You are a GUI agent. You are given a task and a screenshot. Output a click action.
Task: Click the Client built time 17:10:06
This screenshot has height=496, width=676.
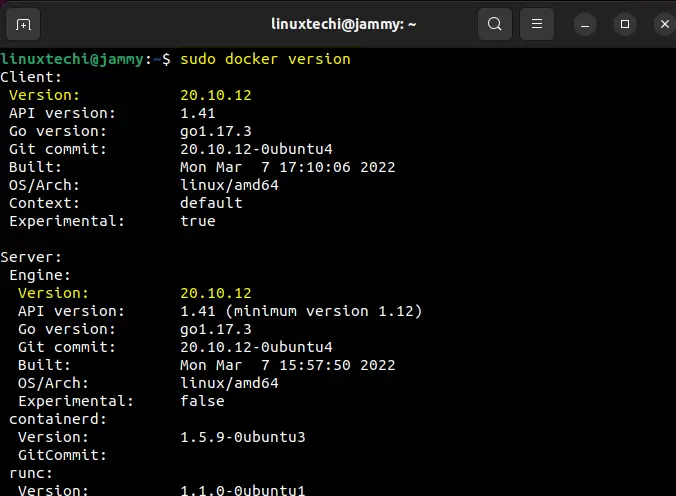tap(315, 167)
